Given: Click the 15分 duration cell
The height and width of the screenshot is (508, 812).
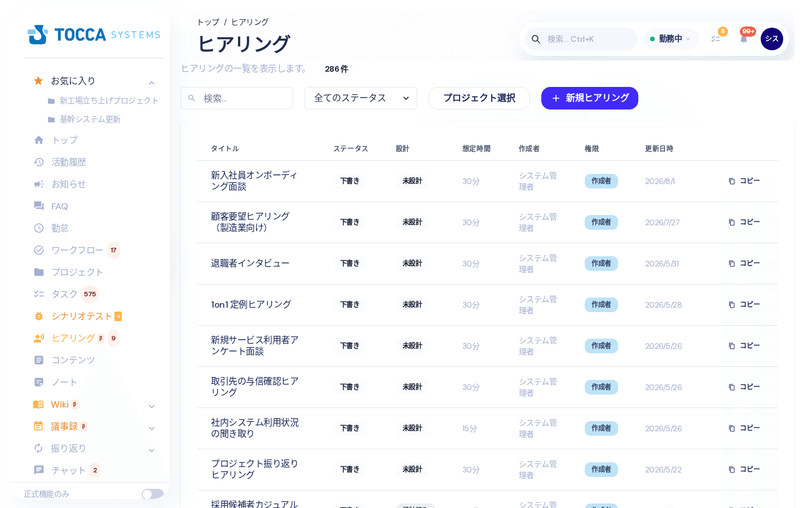Looking at the screenshot, I should [470, 428].
